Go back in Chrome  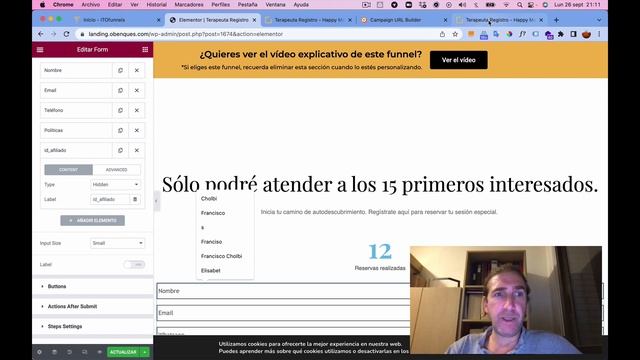(x=41, y=34)
